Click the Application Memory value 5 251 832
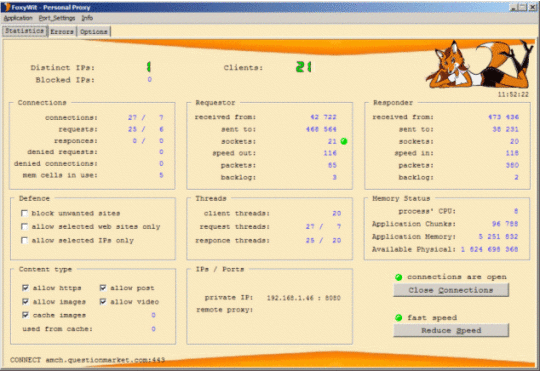 498,237
